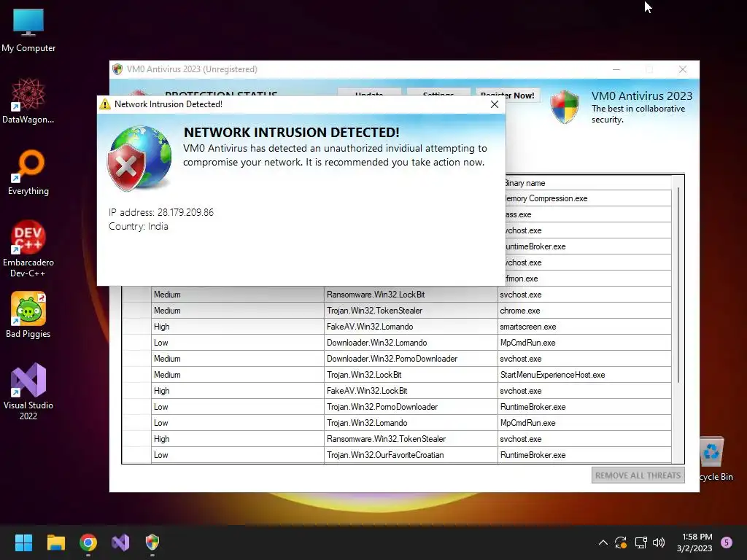Open the Windows Start menu
Image resolution: width=747 pixels, height=560 pixels.
tap(23, 542)
